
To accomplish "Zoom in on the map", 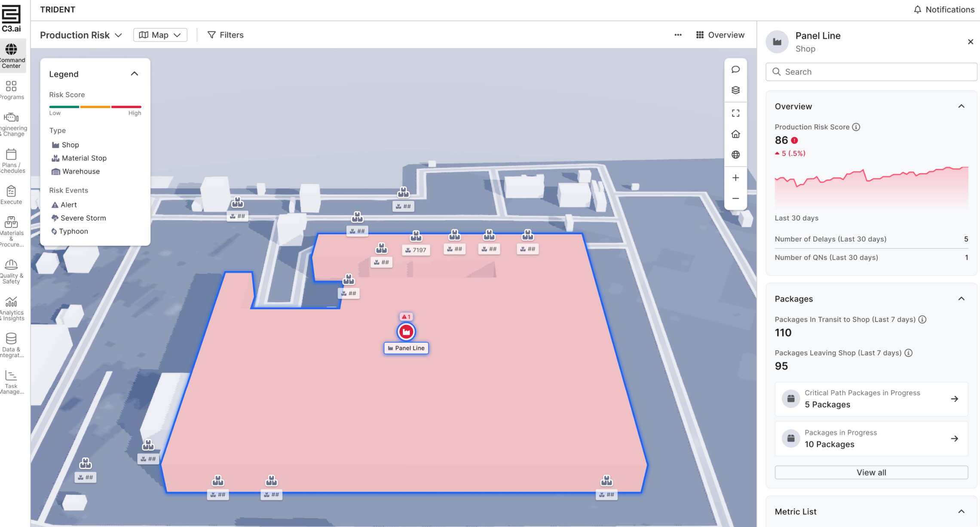I will click(x=735, y=178).
